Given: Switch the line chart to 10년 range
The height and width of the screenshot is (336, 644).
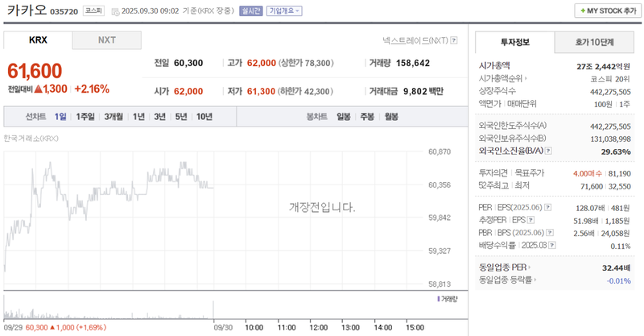Looking at the screenshot, I should [x=204, y=117].
